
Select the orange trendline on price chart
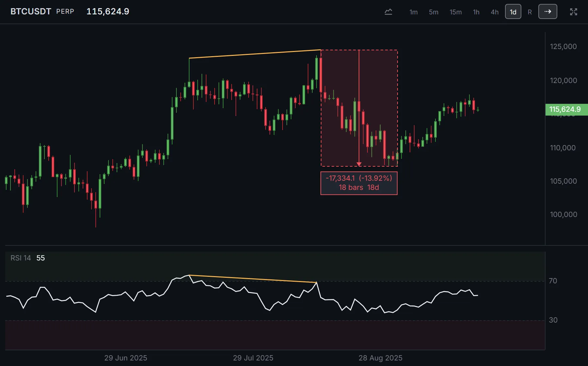pyautogui.click(x=255, y=54)
